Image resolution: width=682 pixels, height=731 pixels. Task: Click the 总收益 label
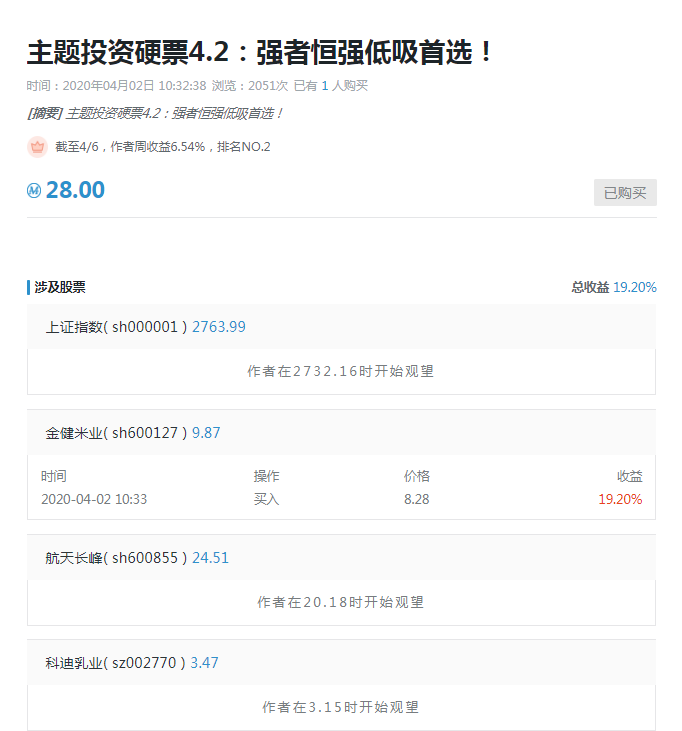[x=590, y=287]
